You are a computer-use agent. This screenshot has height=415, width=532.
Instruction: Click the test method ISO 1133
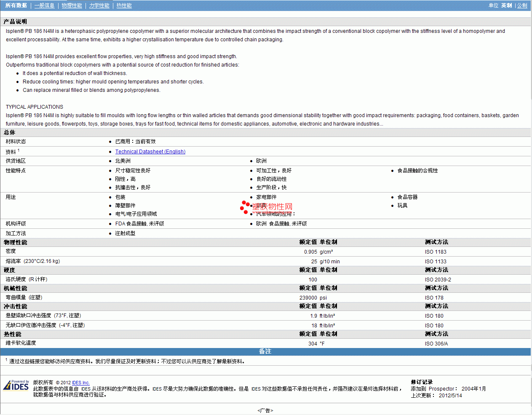pos(436,262)
